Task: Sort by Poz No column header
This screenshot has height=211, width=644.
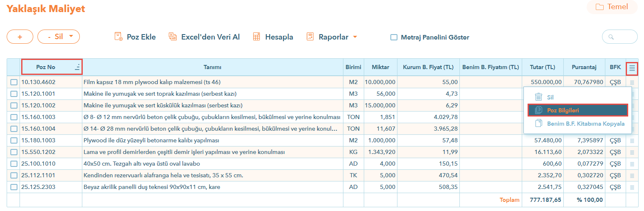Action: 52,67
